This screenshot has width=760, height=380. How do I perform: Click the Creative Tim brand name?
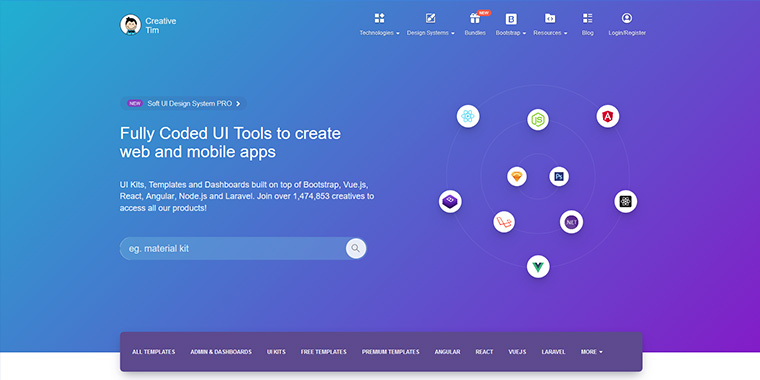point(160,26)
